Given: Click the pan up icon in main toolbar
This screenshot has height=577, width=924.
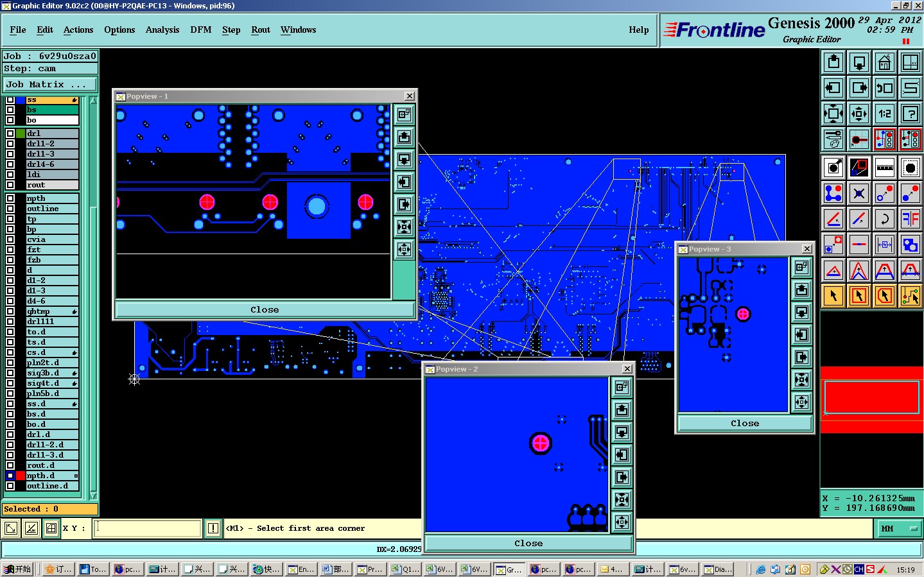Looking at the screenshot, I should pos(833,62).
